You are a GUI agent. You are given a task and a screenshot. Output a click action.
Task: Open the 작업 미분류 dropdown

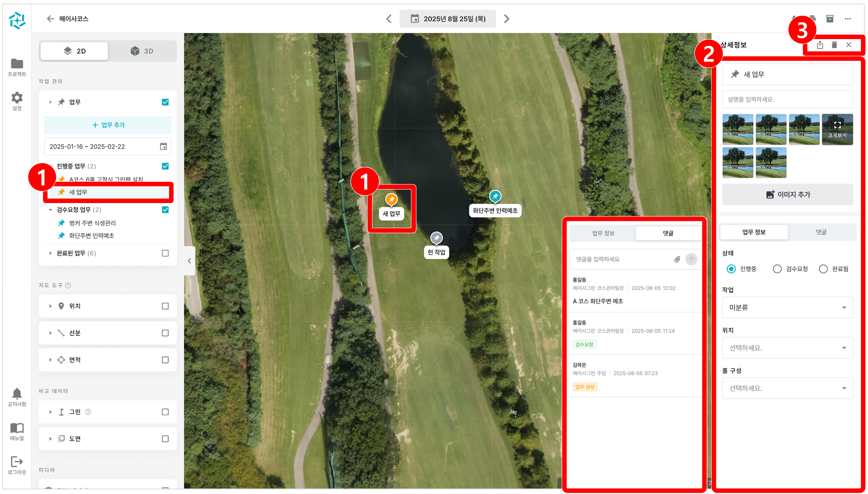(x=787, y=307)
